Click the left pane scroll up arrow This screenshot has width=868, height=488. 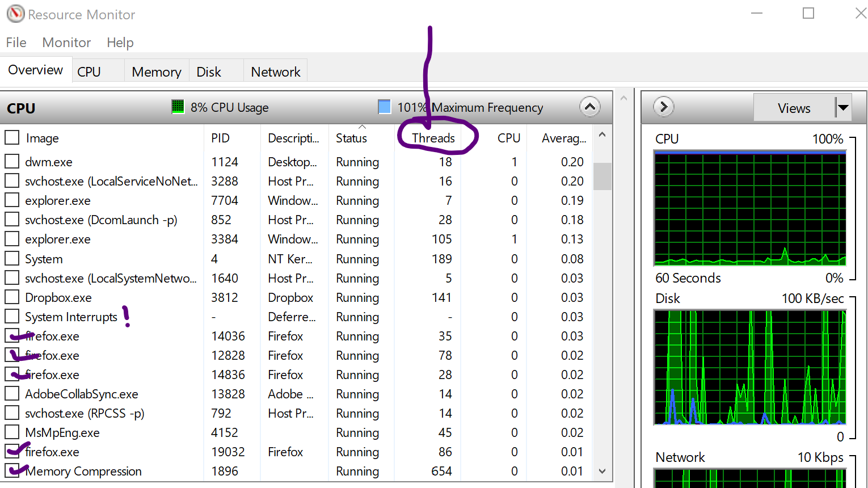point(623,98)
